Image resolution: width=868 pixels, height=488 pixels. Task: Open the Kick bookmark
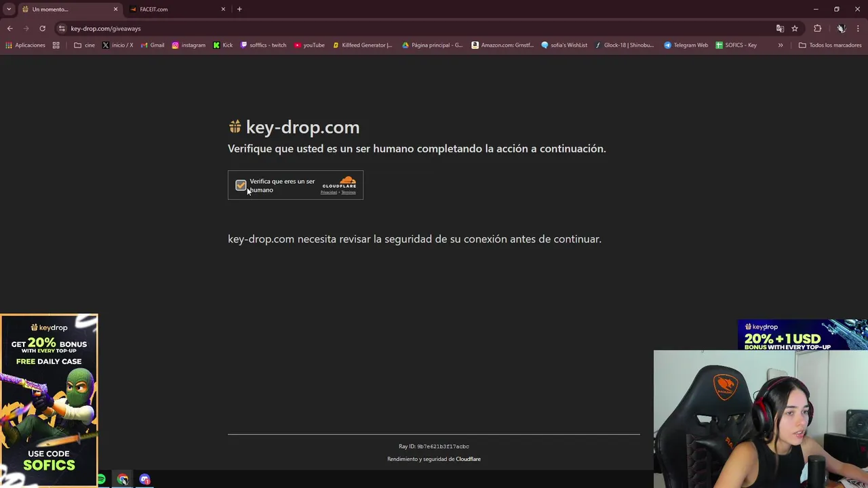[222, 45]
